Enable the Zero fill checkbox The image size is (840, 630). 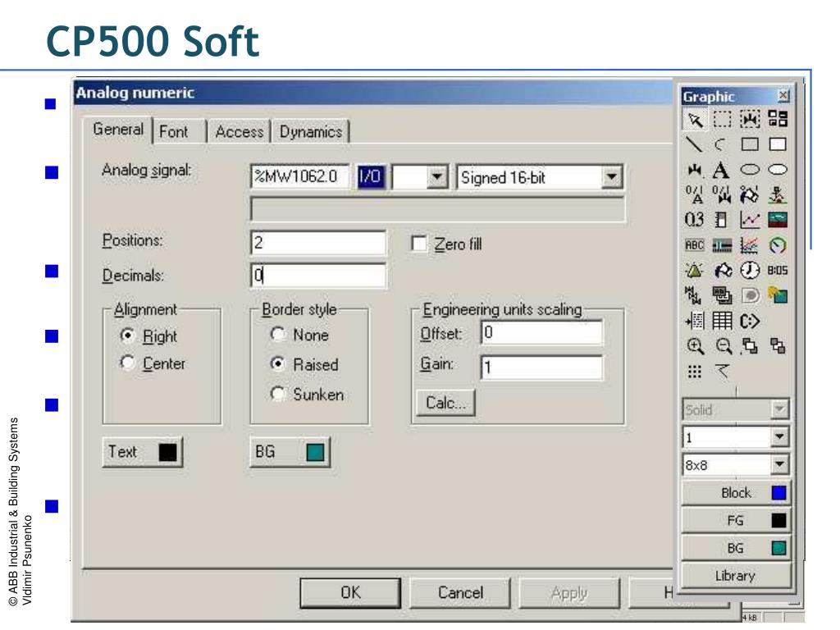click(x=419, y=244)
